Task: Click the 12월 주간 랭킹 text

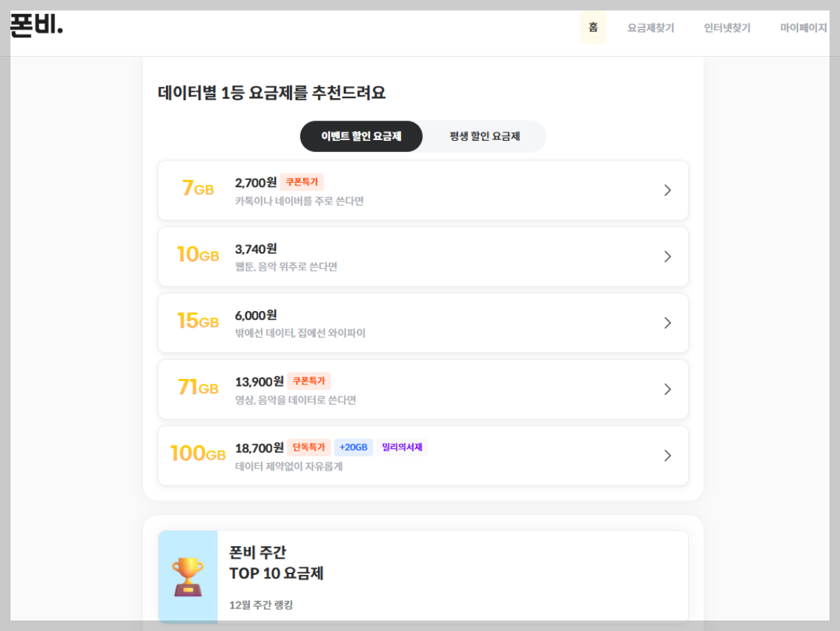Action: (x=261, y=605)
